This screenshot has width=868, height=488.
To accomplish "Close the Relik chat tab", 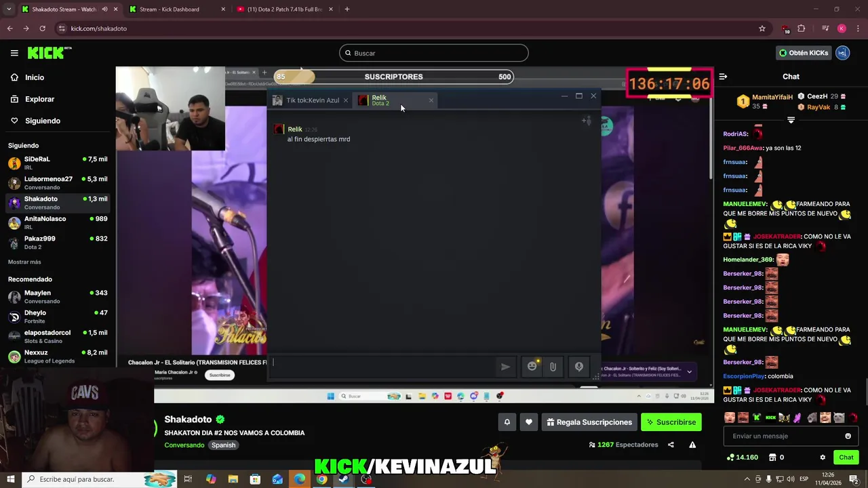I will point(431,100).
